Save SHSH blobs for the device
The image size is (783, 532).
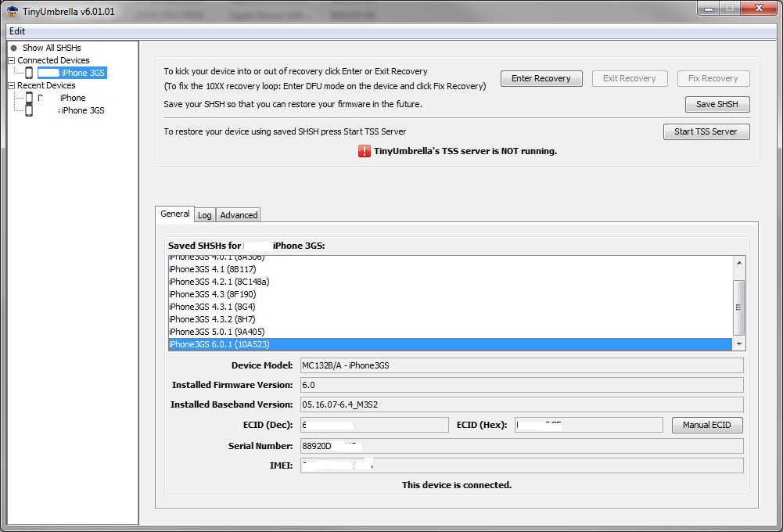717,104
